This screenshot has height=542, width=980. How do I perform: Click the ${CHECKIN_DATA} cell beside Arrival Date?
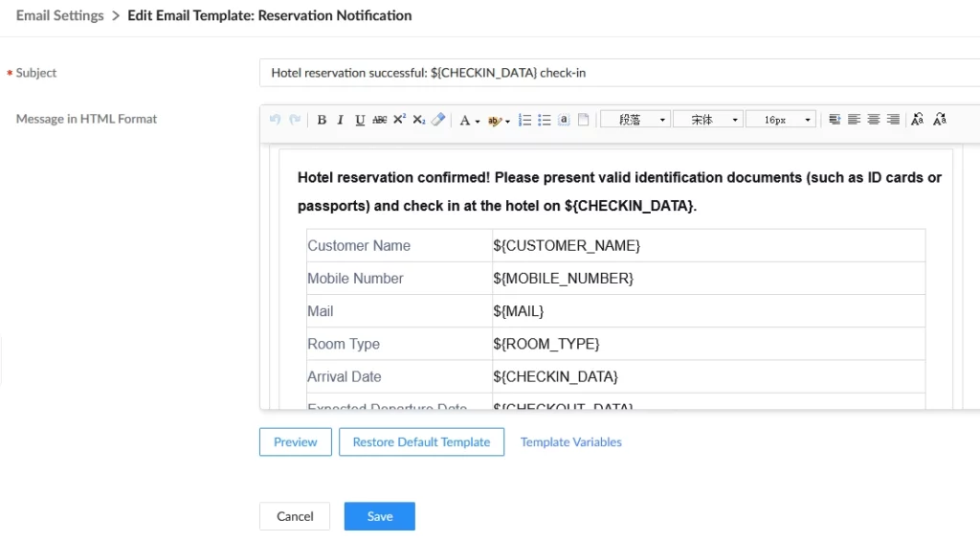(x=708, y=377)
